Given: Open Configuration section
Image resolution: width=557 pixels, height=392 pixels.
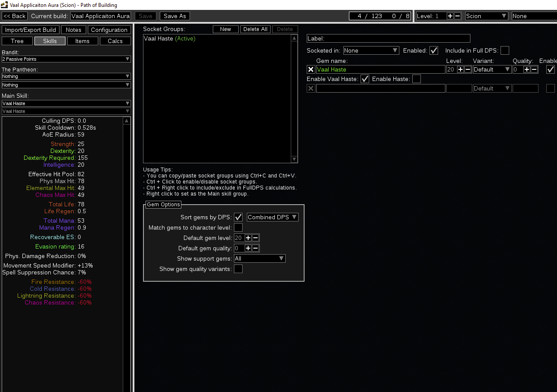Looking at the screenshot, I should 109,30.
